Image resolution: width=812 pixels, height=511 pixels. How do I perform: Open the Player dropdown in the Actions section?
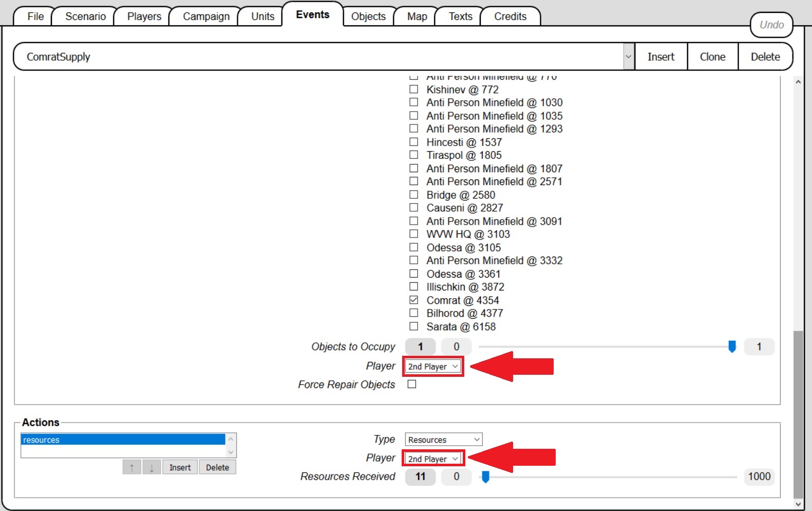(433, 459)
